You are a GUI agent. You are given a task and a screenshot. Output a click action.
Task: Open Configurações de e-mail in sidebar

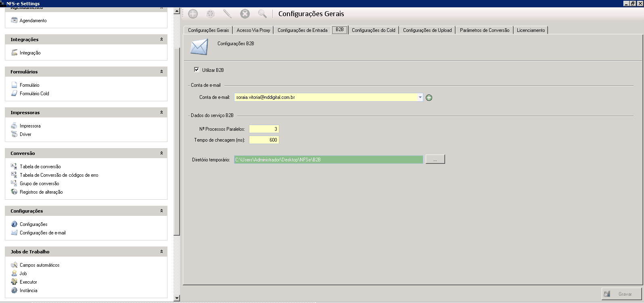tap(42, 233)
